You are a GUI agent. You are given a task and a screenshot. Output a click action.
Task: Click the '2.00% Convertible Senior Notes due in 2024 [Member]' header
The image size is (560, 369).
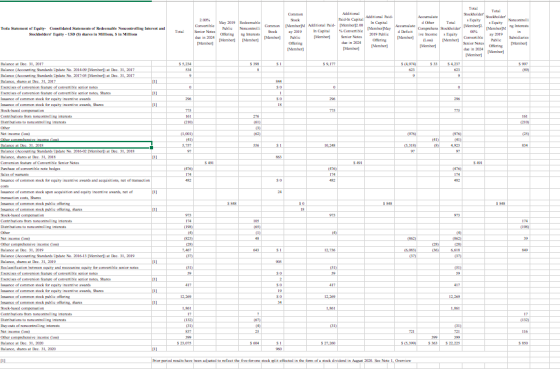click(x=205, y=31)
